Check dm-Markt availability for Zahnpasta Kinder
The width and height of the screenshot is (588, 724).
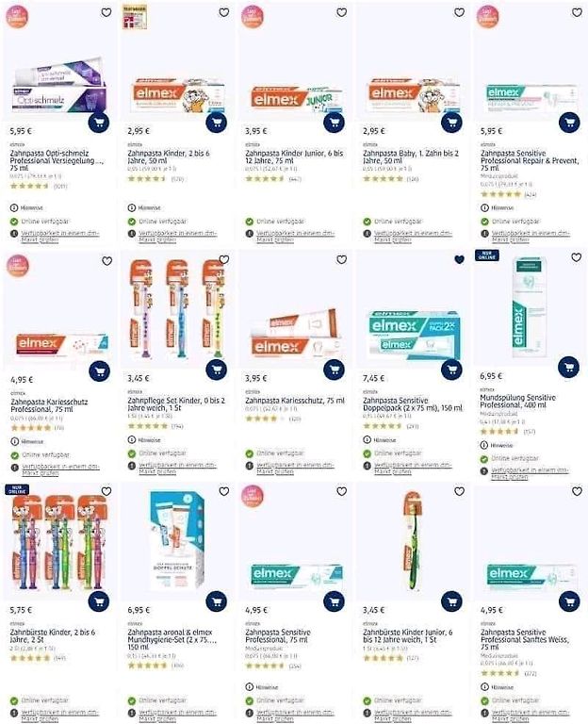click(x=177, y=237)
